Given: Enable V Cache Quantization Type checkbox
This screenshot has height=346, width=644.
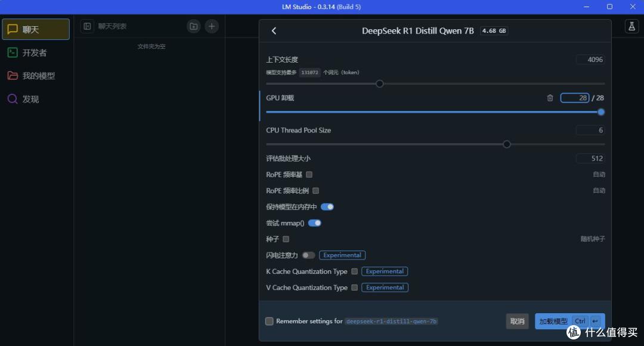Looking at the screenshot, I should (x=354, y=287).
